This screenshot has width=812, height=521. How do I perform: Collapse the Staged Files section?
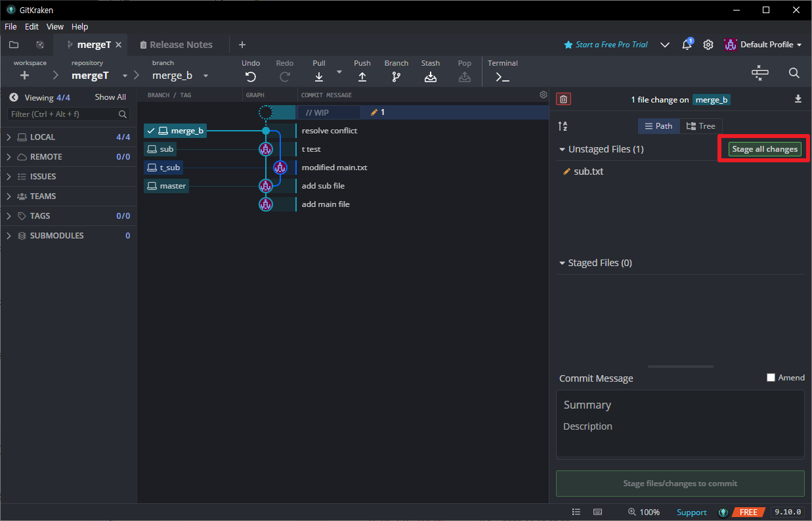pos(563,263)
